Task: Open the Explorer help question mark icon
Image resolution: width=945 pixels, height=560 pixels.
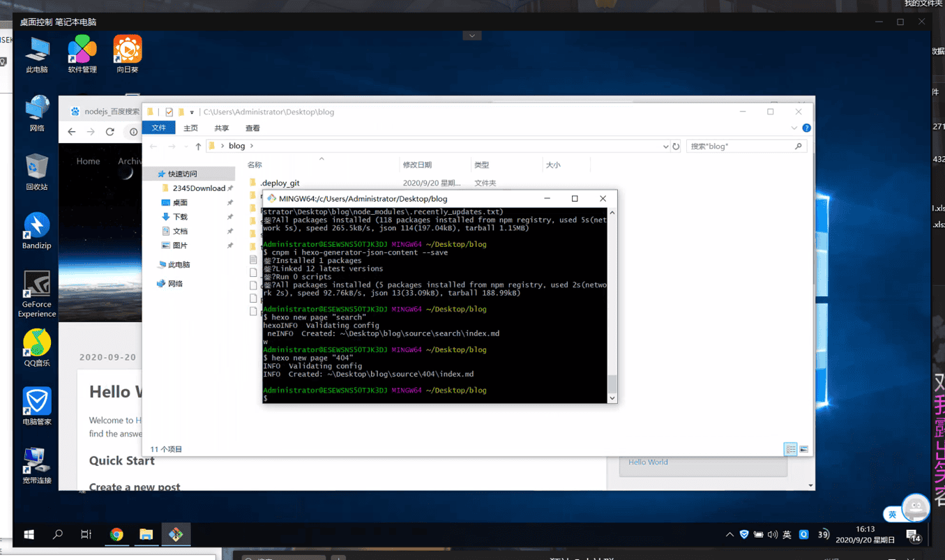Action: pyautogui.click(x=806, y=128)
